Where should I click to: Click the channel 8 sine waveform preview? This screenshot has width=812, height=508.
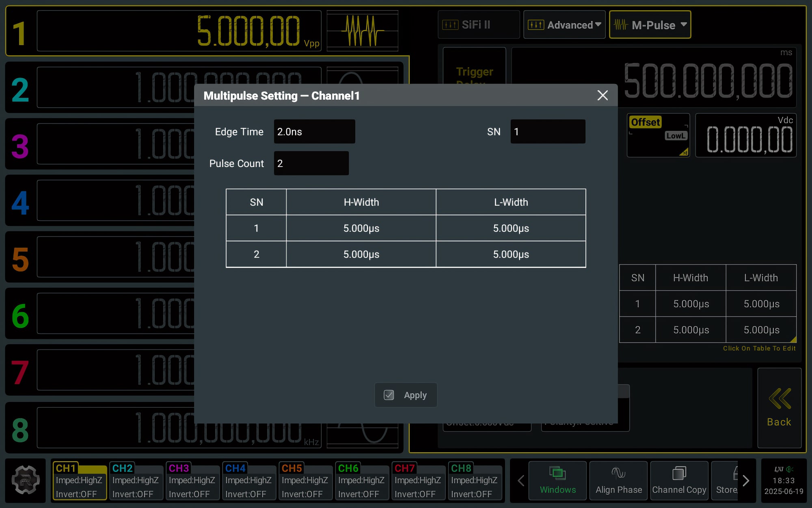coord(362,435)
